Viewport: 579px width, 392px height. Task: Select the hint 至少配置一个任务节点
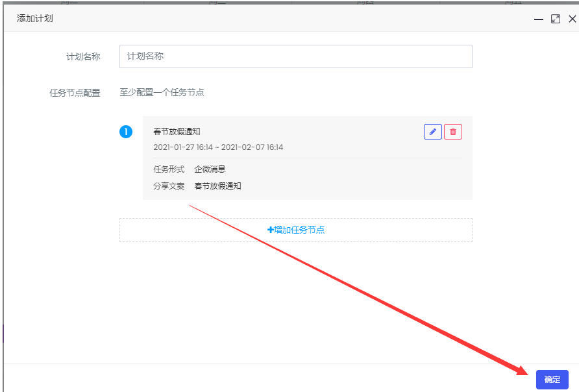pyautogui.click(x=162, y=92)
